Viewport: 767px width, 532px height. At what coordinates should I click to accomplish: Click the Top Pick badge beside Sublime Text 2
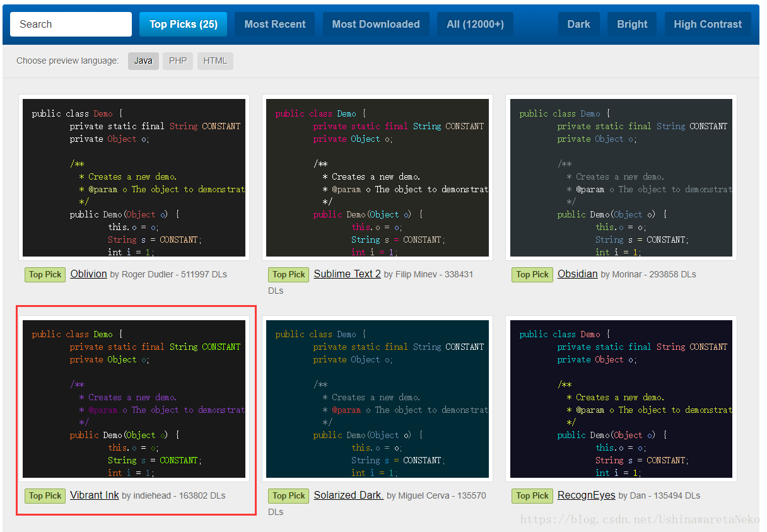point(288,275)
